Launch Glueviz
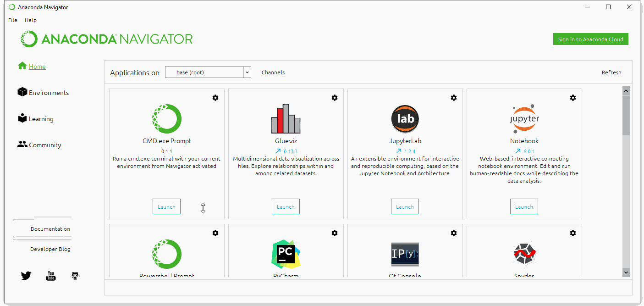Image resolution: width=644 pixels, height=306 pixels. tap(286, 206)
